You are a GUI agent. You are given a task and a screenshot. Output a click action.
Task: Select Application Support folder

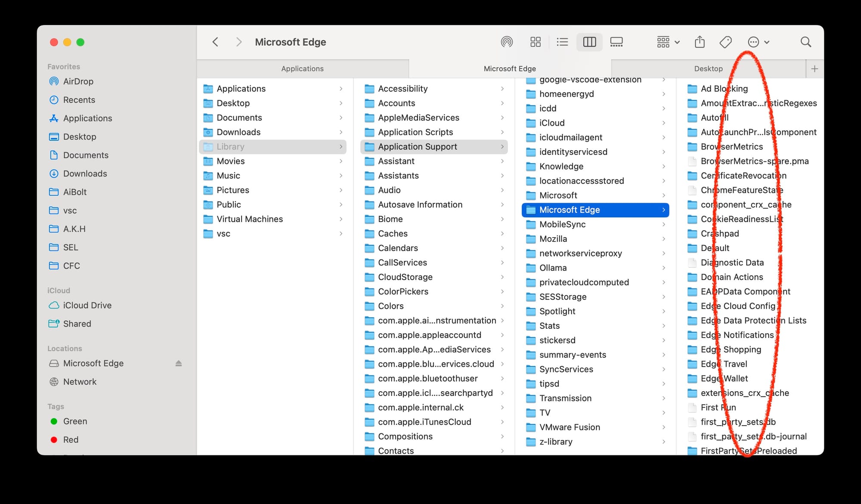[434, 147]
